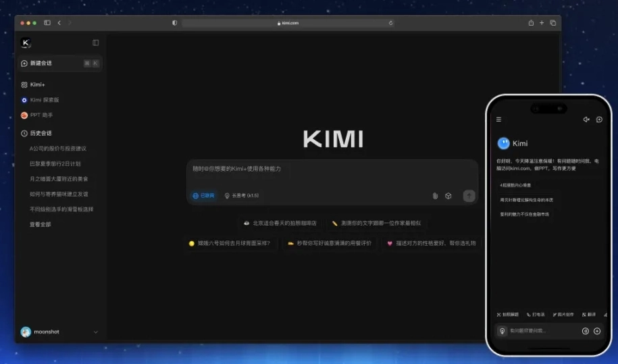The image size is (618, 364).
Task: Click the first phone shortcut with the scan icon
Action: [508, 315]
